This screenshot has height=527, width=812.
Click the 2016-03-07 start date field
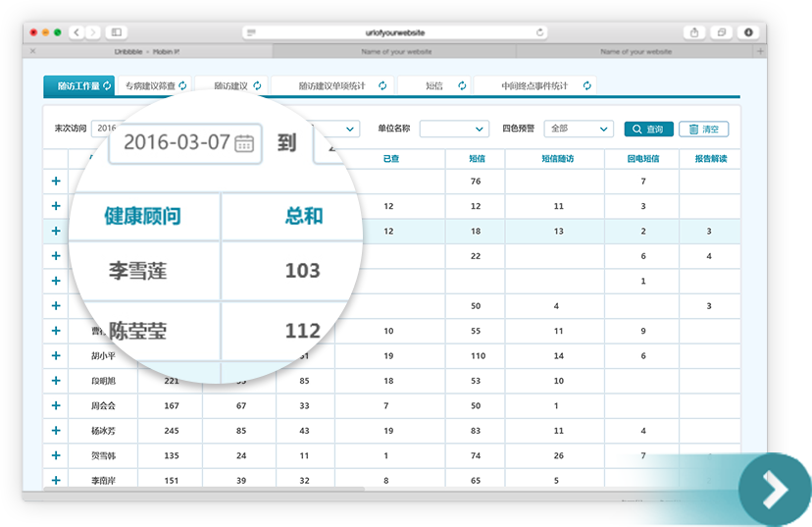177,143
